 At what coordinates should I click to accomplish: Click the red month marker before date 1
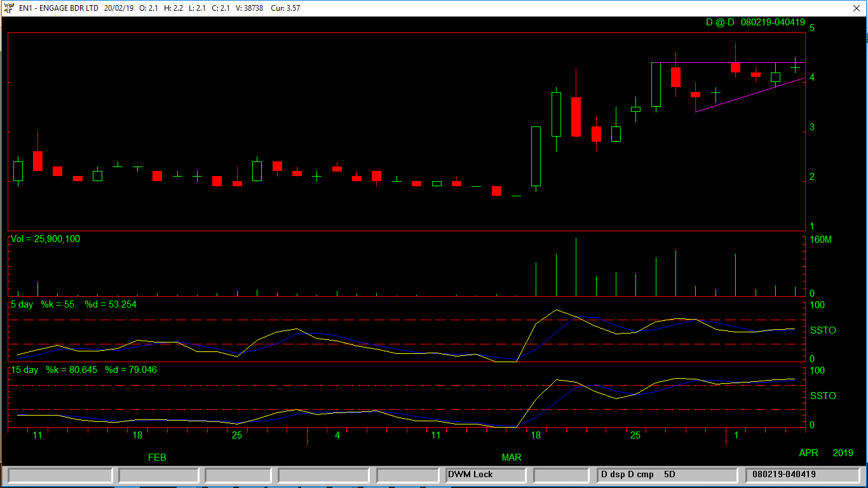725,437
